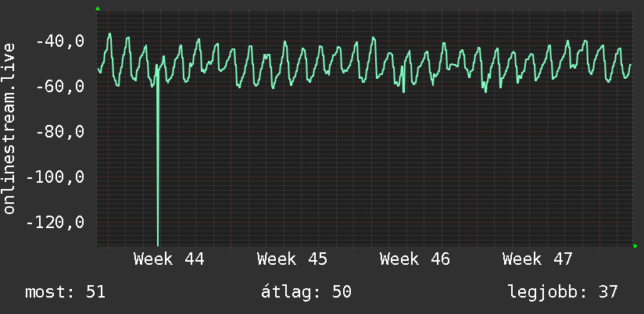Viewport: 644px width, 314px height.
Task: Click the '-60,0' y-axis value
Action: pos(60,87)
